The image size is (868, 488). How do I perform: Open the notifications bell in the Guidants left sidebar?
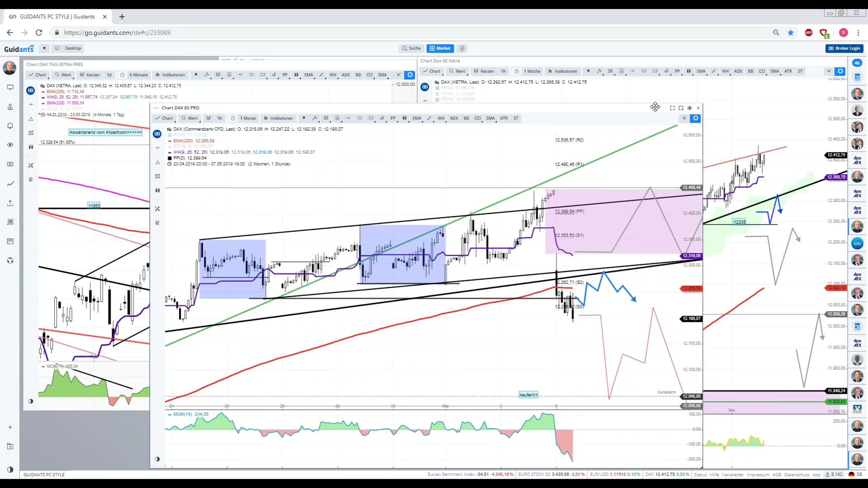10,126
